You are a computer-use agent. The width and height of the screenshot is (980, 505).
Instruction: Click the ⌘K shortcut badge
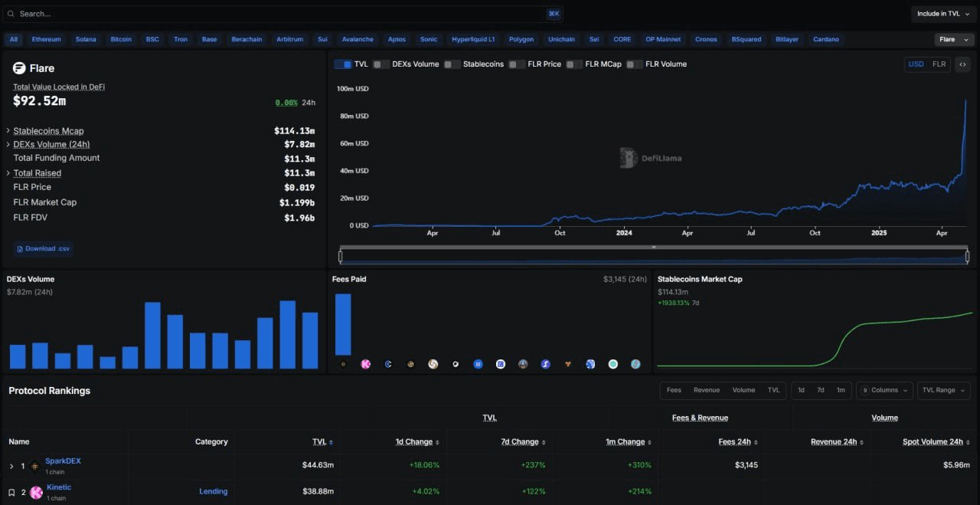tap(554, 14)
